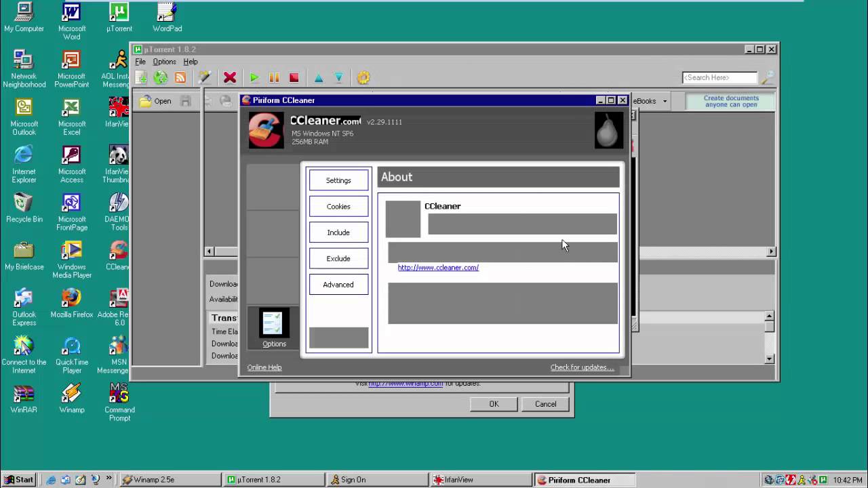Click OK in the Winamp dialog

point(494,404)
